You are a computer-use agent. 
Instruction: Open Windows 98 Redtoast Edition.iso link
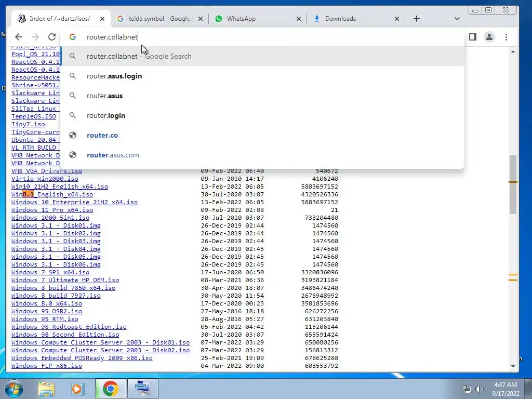coord(69,327)
